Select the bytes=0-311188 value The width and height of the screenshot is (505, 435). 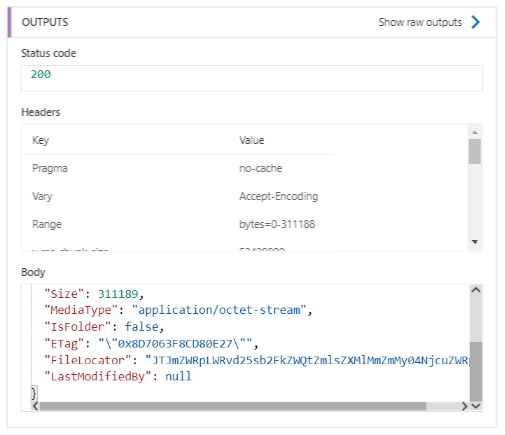[277, 224]
